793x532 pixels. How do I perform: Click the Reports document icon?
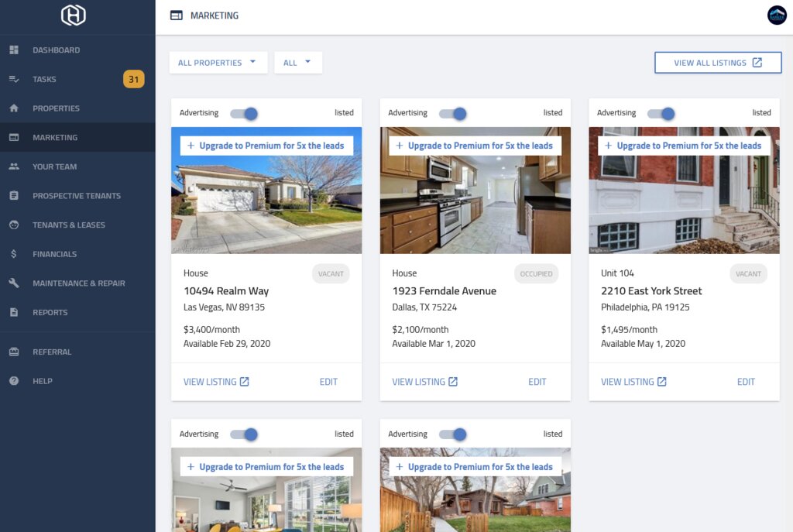click(14, 312)
